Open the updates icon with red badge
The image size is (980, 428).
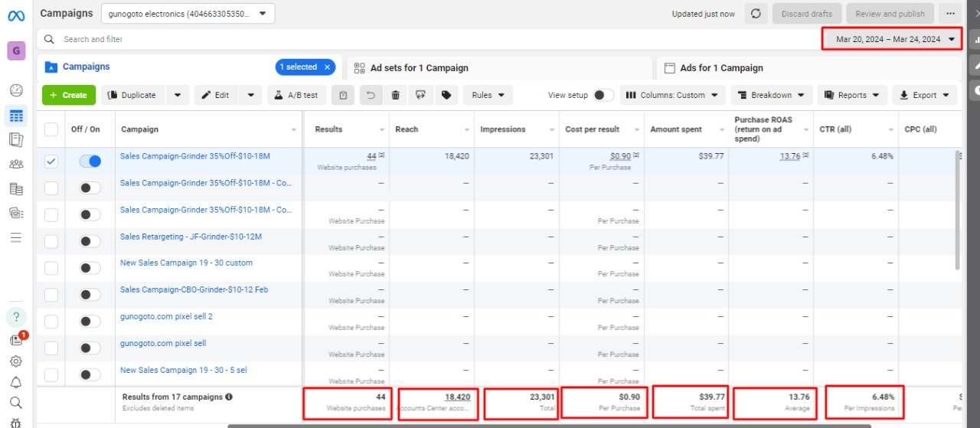pyautogui.click(x=16, y=340)
